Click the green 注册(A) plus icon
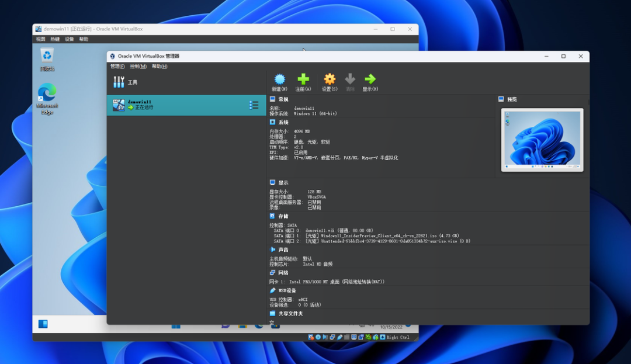This screenshot has height=364, width=631. click(303, 79)
